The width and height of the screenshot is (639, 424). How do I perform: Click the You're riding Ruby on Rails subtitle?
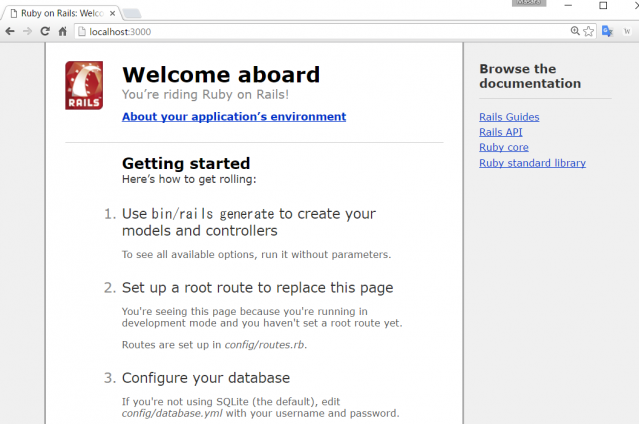pos(205,95)
